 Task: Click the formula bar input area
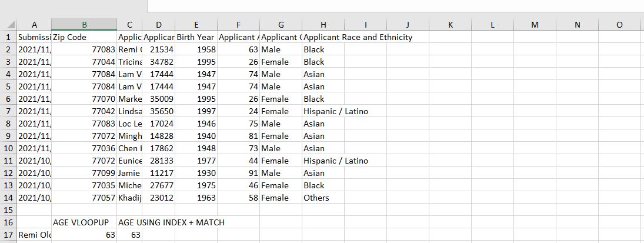(x=396, y=6)
